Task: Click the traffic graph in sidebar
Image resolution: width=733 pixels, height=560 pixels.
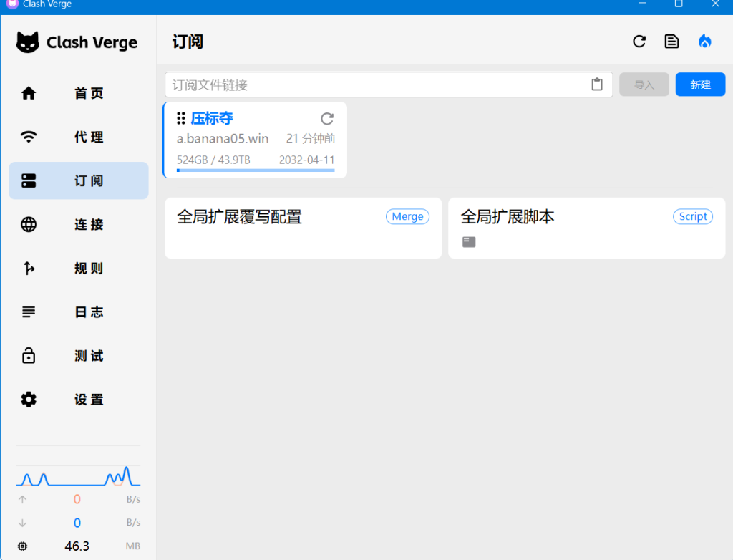Action: point(78,476)
